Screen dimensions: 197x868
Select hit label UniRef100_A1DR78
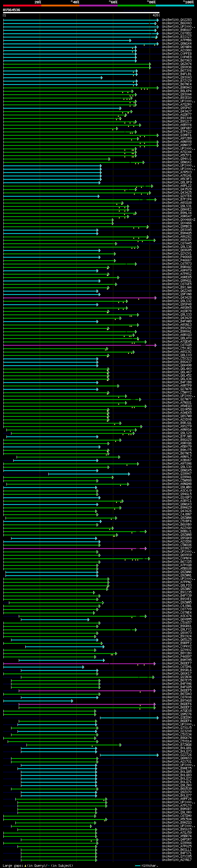[177, 311]
